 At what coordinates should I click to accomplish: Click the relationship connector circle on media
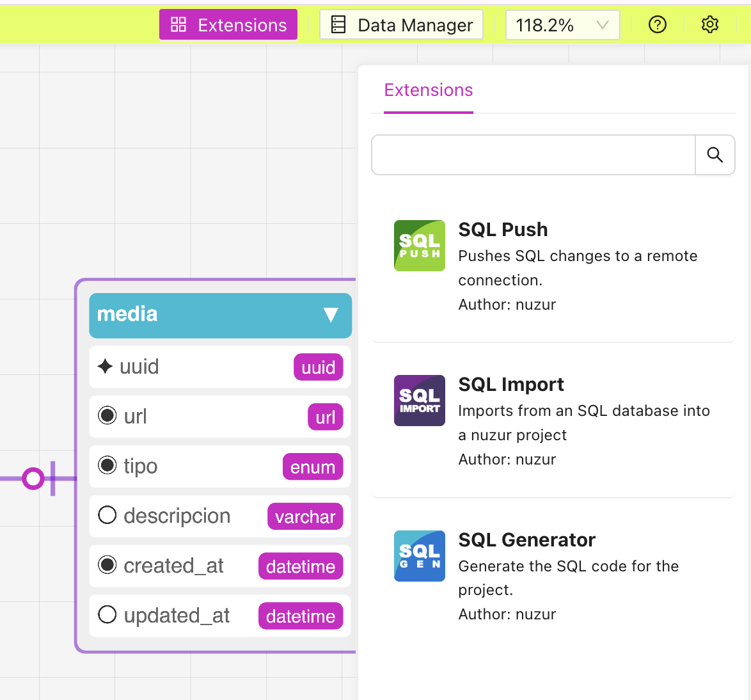tap(33, 478)
